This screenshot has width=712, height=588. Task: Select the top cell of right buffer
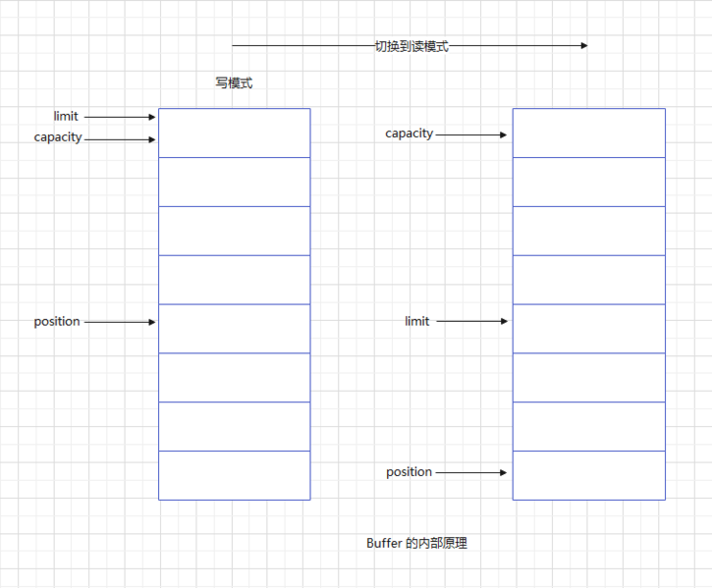(588, 133)
